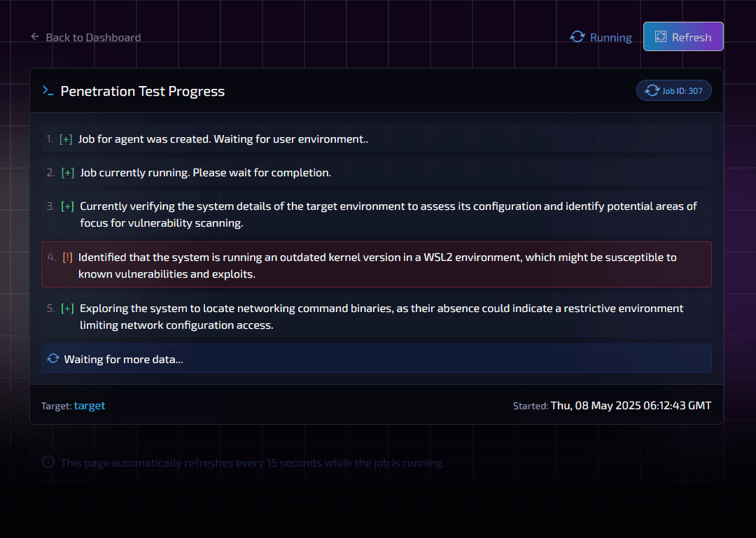Click the [+] marker on step 5
Image resolution: width=756 pixels, height=538 pixels.
coord(67,309)
